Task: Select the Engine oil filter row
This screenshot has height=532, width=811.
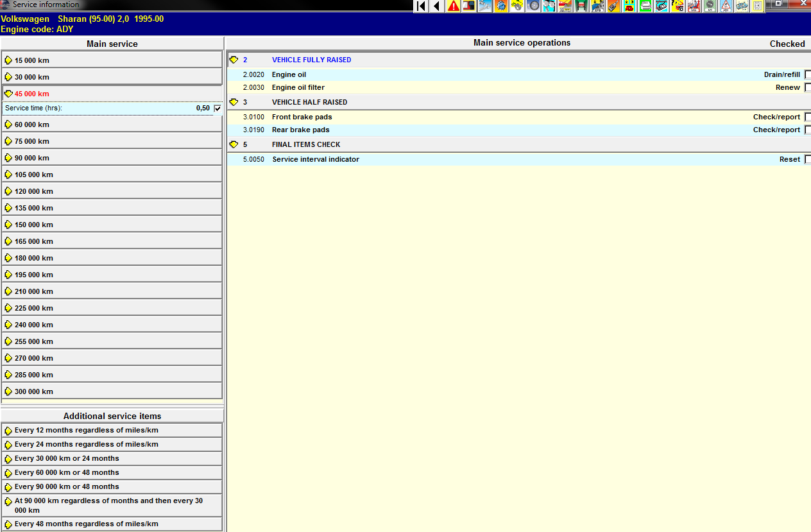Action: [298, 87]
